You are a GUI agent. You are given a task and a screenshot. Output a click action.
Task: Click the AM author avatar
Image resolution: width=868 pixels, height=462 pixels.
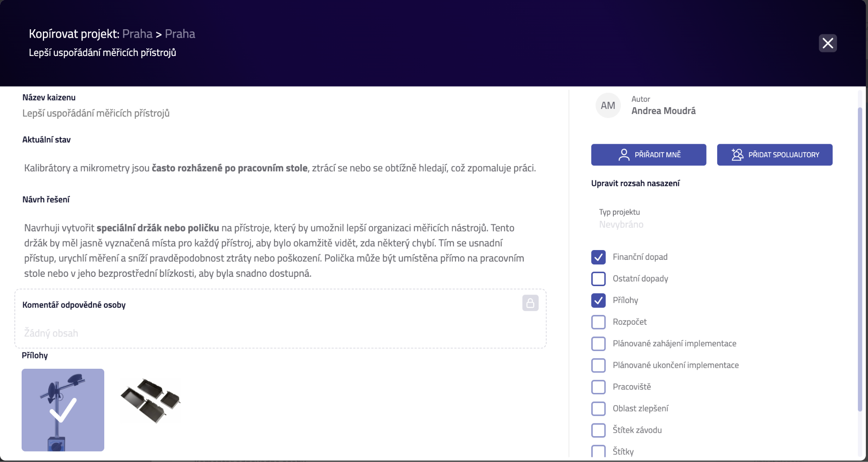point(608,106)
